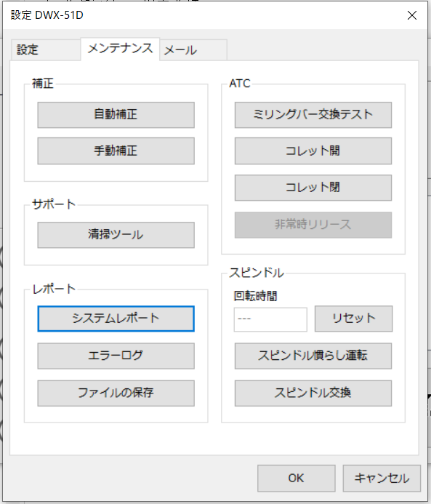
Task: Click コレット button directly above 非常時リリース
Action: [313, 188]
